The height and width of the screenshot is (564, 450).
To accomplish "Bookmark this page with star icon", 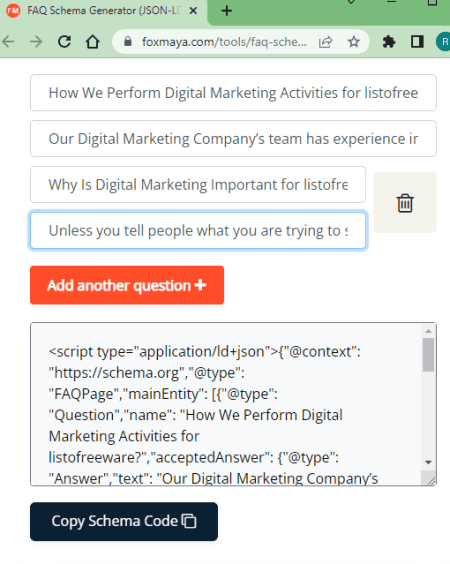I will pos(354,42).
